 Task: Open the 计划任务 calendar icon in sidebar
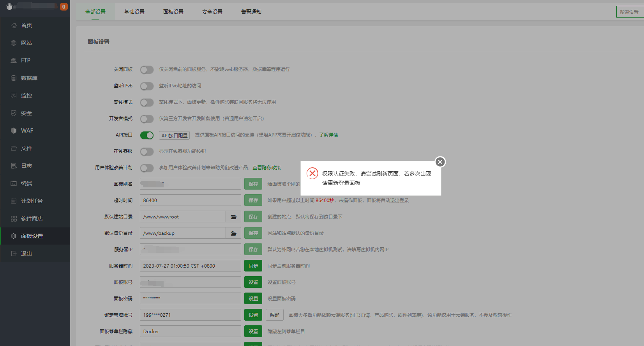(14, 201)
